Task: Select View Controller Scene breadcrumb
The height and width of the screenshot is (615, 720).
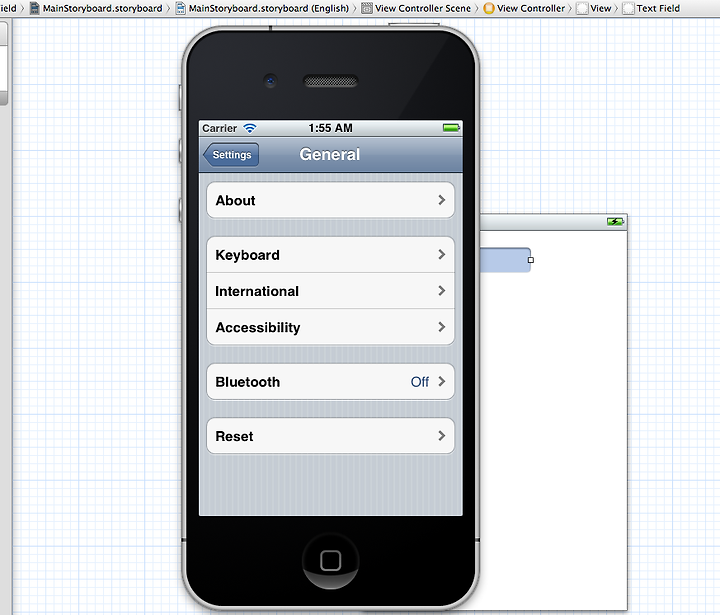Action: pos(422,8)
